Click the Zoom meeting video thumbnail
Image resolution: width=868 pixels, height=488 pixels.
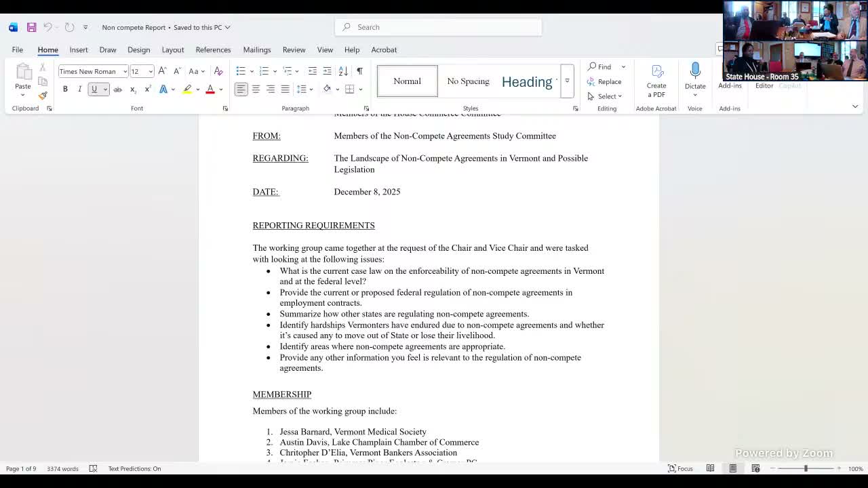click(x=795, y=41)
